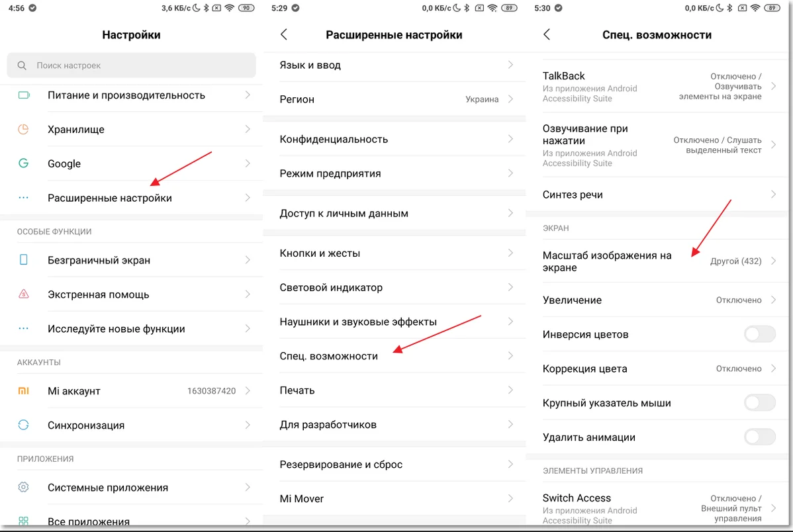Click the Поиск настроек search field
Screen dimensions: 793x532
[131, 66]
